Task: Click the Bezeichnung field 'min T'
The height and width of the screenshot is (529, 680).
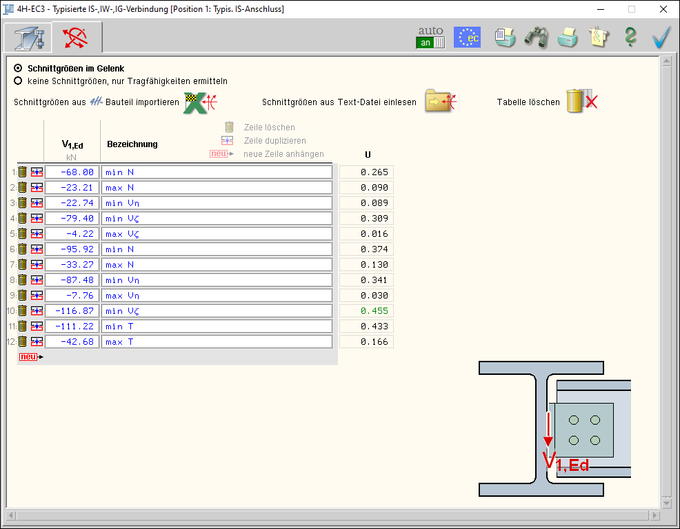Action: tap(216, 326)
